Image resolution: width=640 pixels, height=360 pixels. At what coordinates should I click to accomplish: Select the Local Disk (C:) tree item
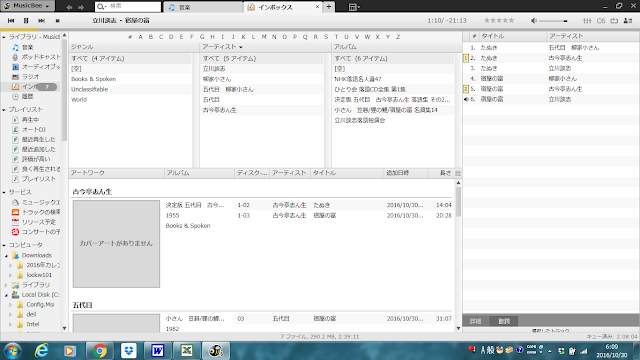36,295
